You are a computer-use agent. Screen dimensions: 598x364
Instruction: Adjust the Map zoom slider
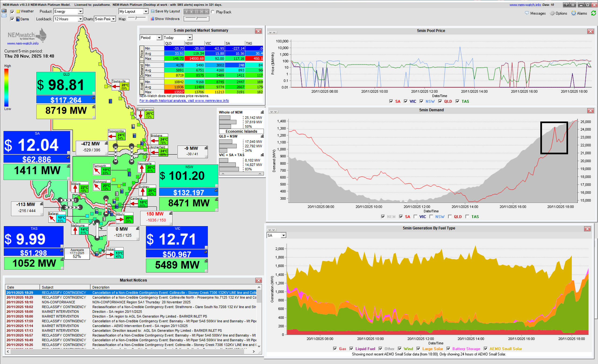(x=136, y=18)
